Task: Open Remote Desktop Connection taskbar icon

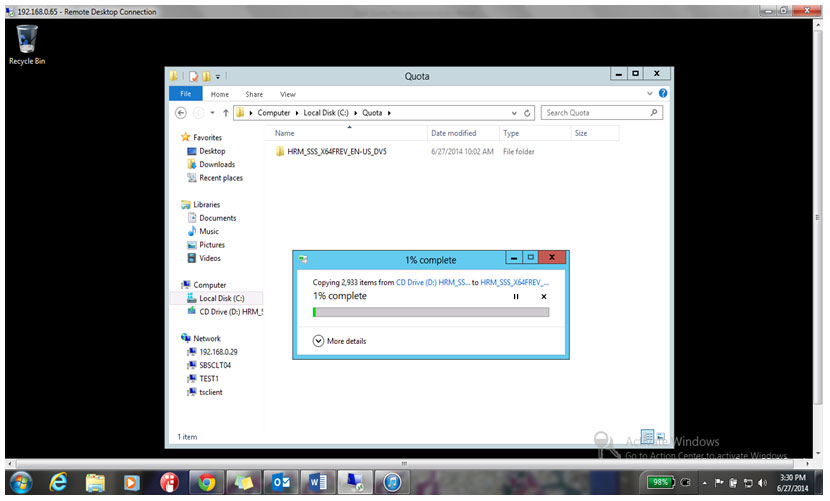Action: (355, 482)
